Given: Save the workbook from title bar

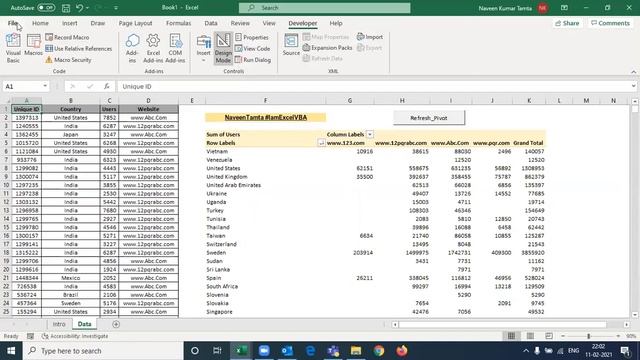Looking at the screenshot, I should tap(66, 8).
